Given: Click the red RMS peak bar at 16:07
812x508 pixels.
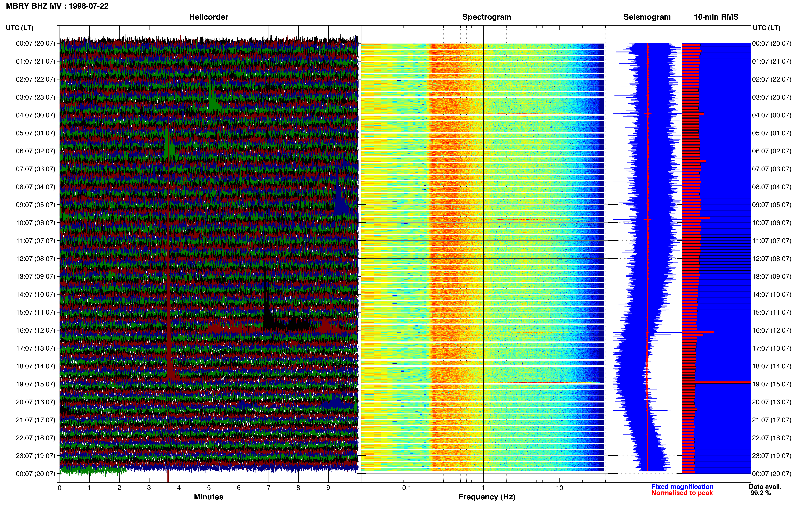Looking at the screenshot, I should (x=698, y=332).
